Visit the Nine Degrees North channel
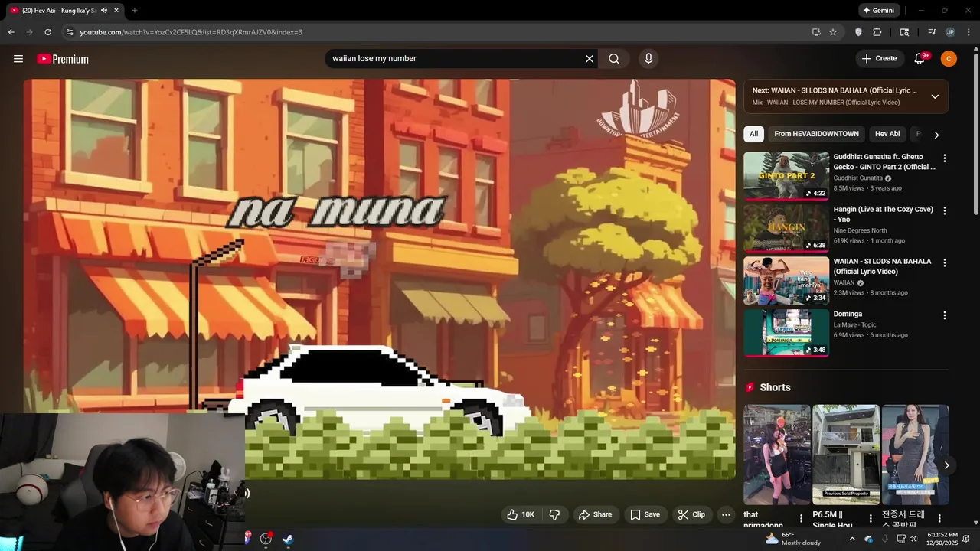 [x=861, y=230]
